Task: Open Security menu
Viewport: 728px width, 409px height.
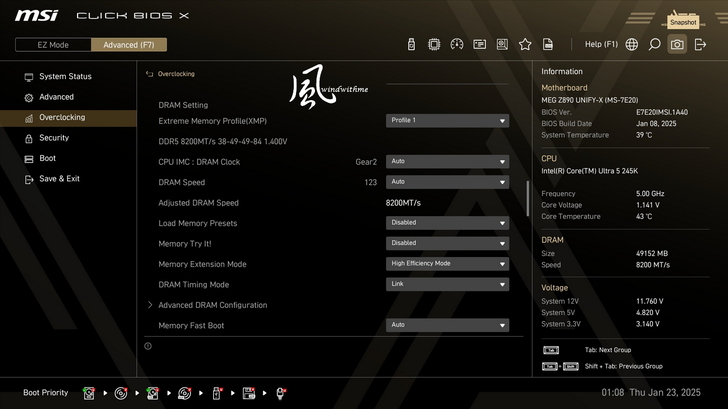Action: [68, 137]
